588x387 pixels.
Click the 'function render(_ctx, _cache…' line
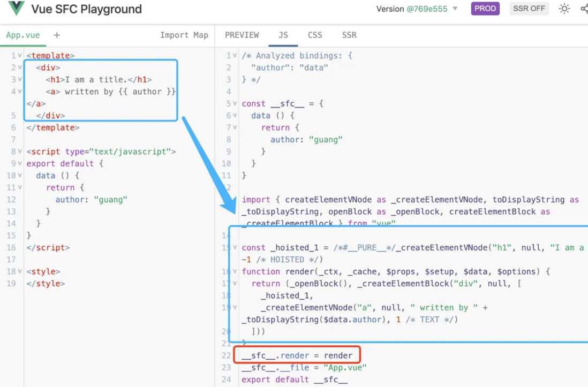tap(396, 271)
